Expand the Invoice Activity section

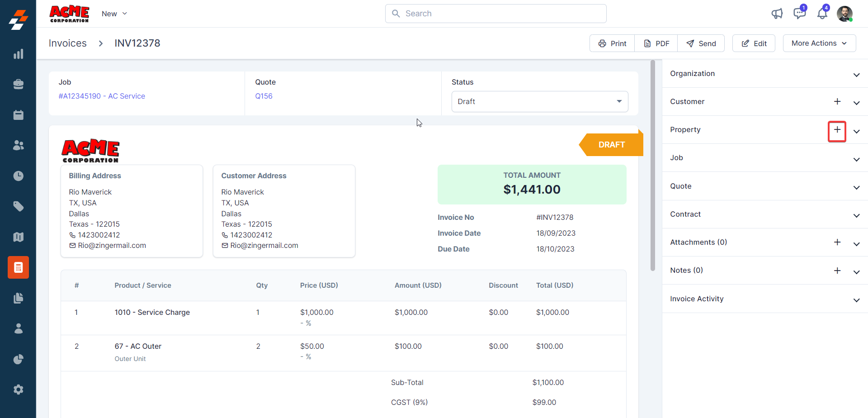[856, 300]
